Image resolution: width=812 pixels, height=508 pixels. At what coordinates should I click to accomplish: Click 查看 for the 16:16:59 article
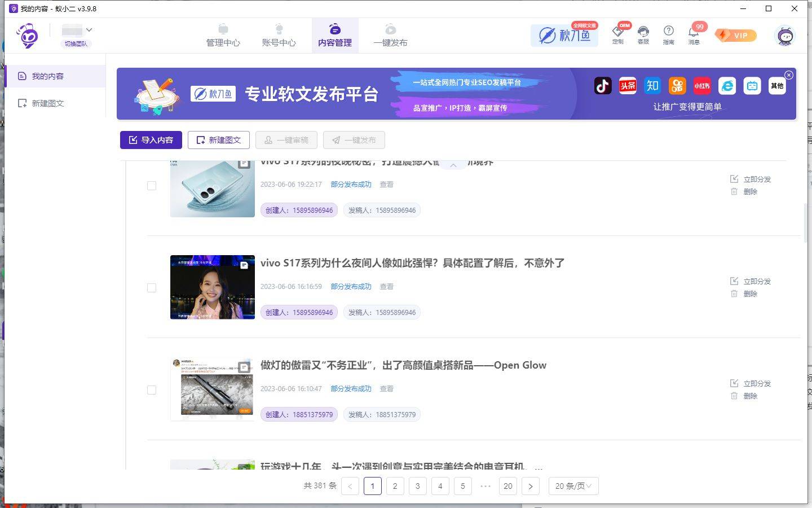(x=386, y=287)
